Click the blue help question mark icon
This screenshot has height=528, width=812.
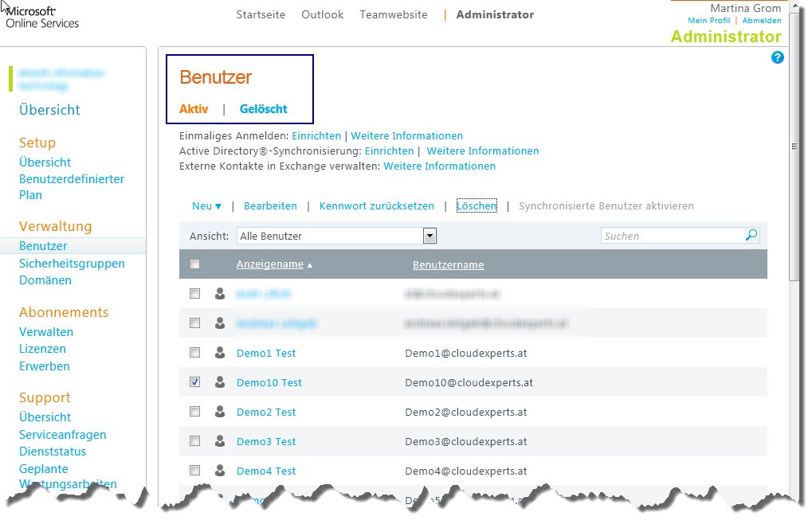coord(778,57)
